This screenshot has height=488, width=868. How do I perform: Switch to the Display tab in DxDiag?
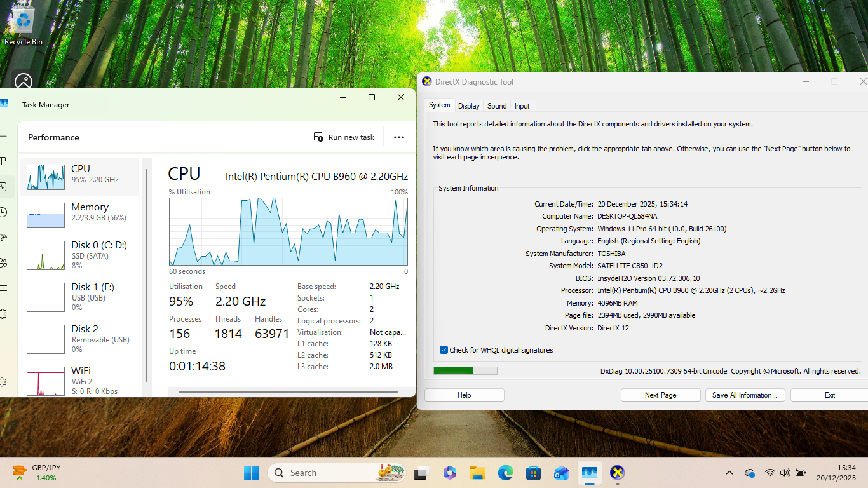point(468,105)
